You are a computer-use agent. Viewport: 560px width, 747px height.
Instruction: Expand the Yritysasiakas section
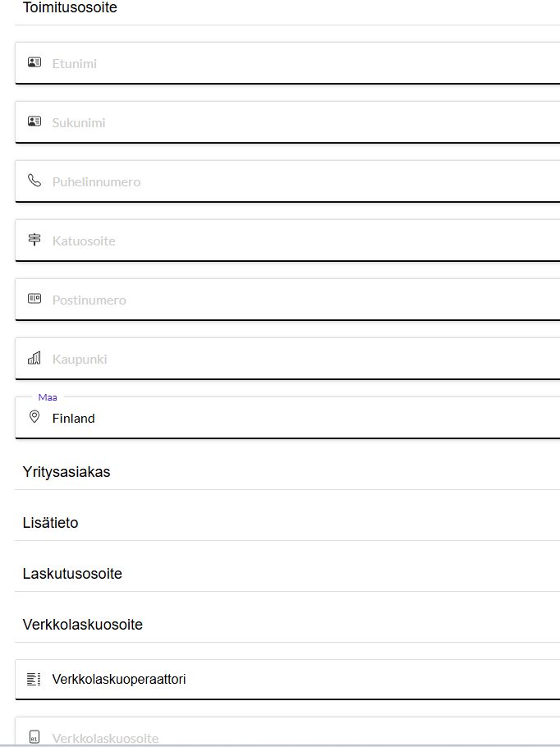click(288, 472)
